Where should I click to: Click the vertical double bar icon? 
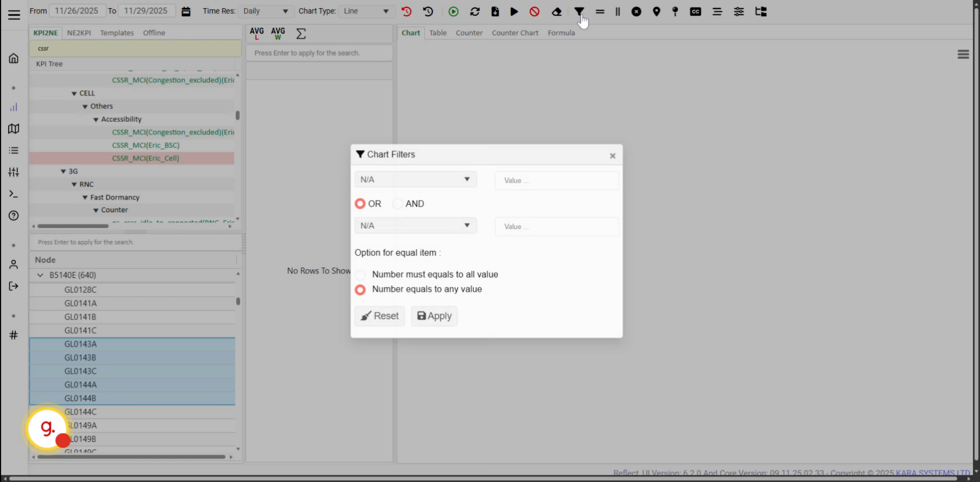pos(618,11)
